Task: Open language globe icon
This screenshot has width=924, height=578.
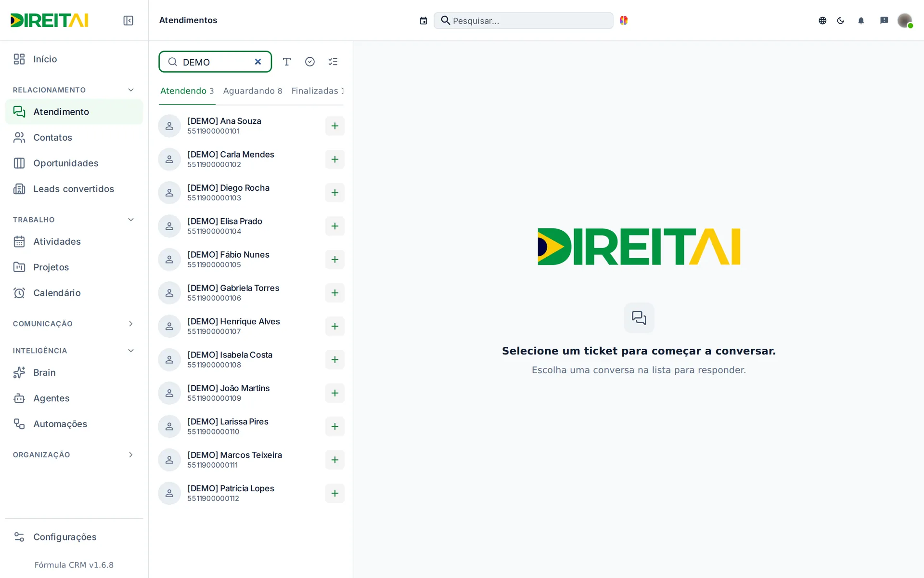Action: (822, 21)
